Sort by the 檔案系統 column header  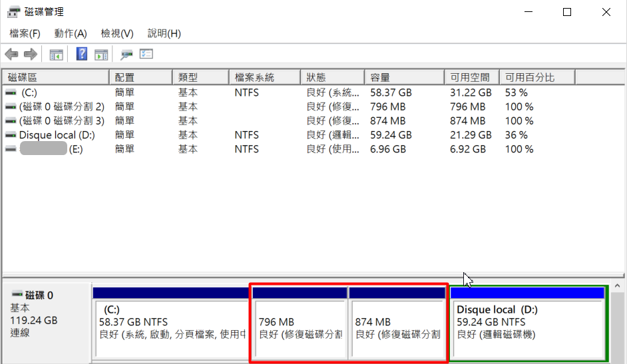[x=265, y=77]
